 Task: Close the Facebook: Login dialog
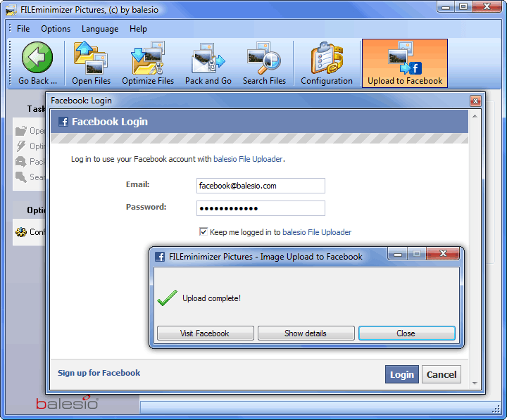475,101
